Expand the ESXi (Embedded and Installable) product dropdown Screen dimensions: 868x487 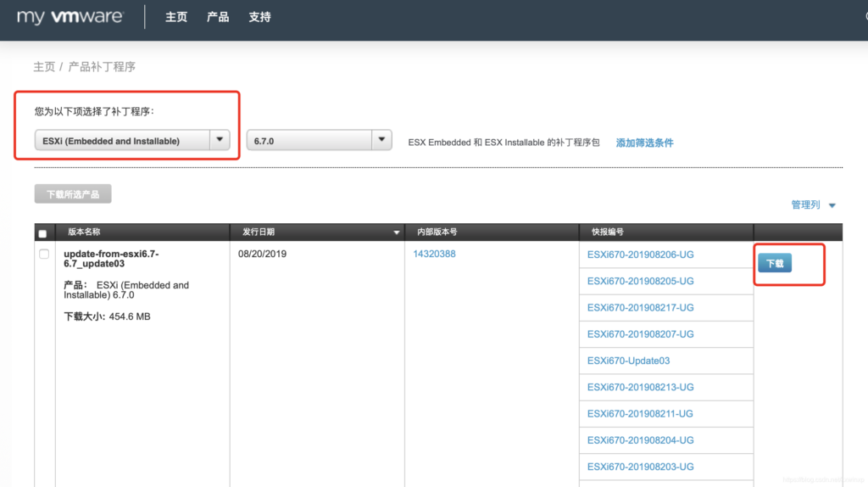(220, 140)
